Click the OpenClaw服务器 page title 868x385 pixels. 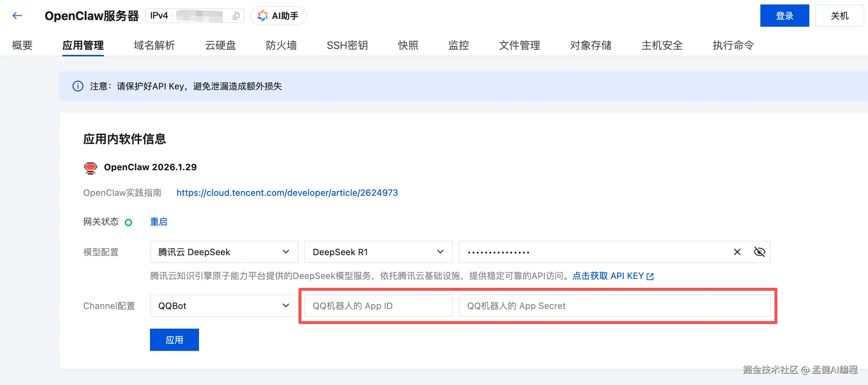pos(92,16)
